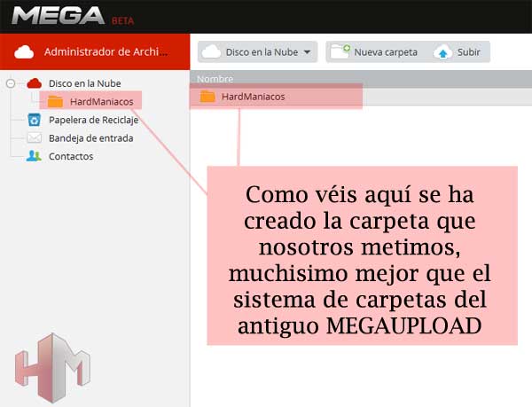Click the white cloud icon beside Administrador de Archi...

click(x=24, y=52)
